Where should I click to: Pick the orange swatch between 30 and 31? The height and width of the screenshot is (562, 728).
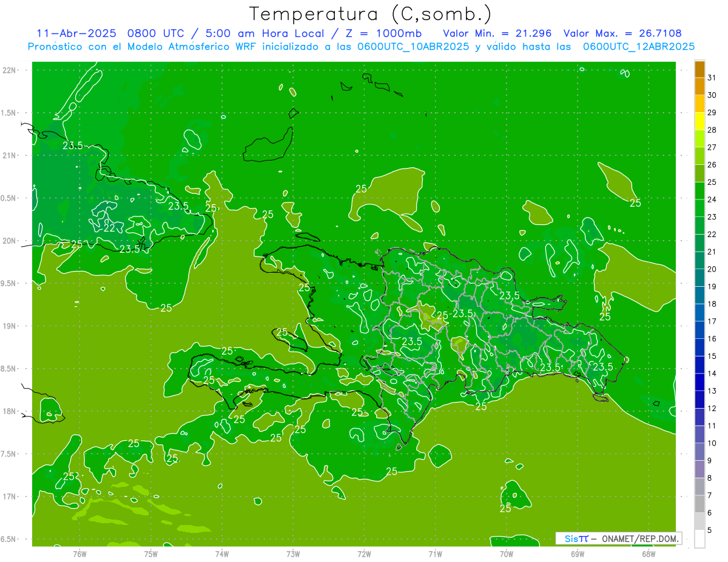pos(699,86)
